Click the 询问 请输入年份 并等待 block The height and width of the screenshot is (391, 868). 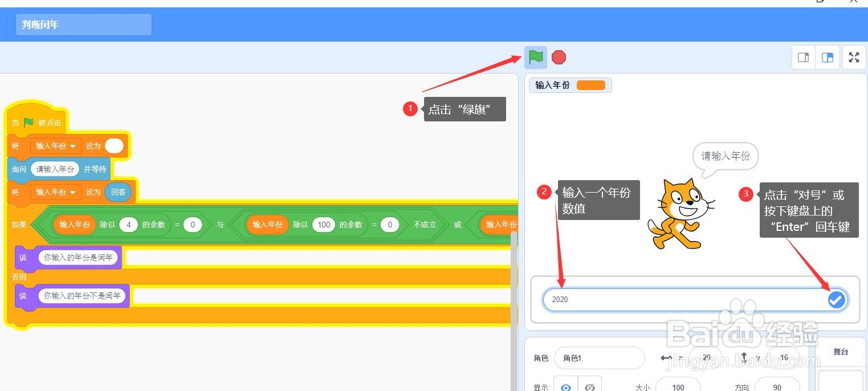56,169
